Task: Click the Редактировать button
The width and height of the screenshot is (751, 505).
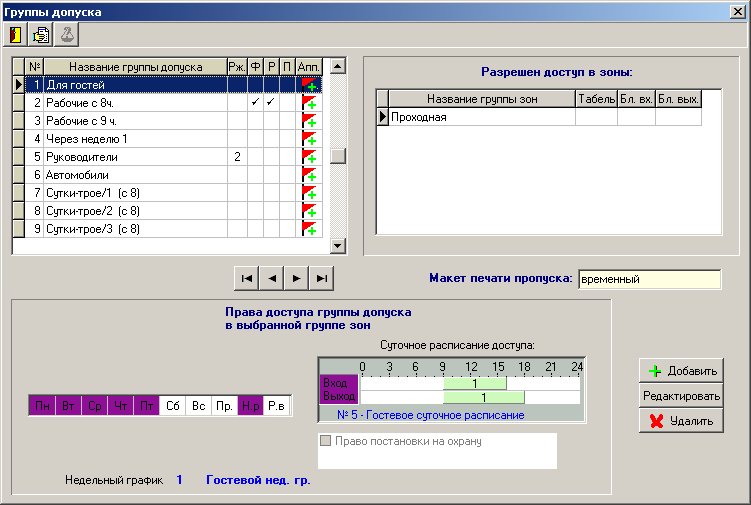Action: tap(681, 396)
